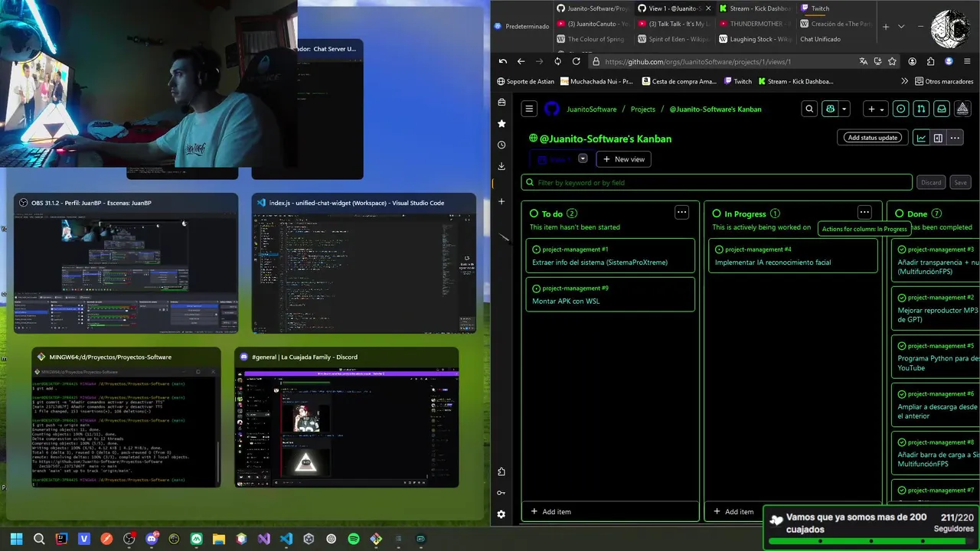Expand the Copilot dropdown arrow
This screenshot has width=980, height=551.
click(844, 109)
